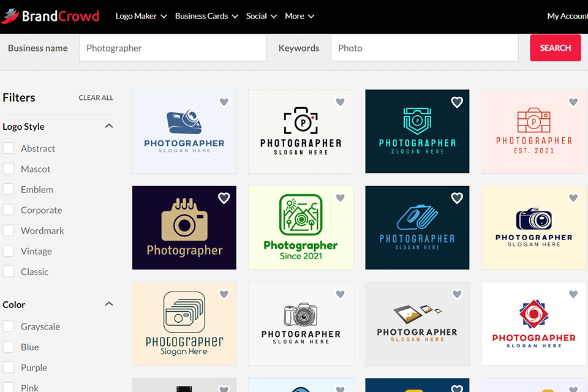Open the blue camera book logo design
The width and height of the screenshot is (588, 392).
[x=417, y=228]
